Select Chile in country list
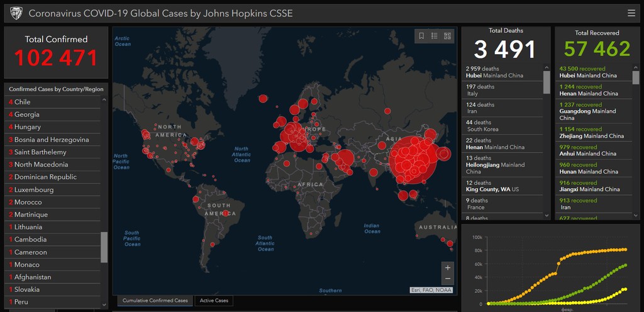The image size is (644, 312). (x=52, y=102)
